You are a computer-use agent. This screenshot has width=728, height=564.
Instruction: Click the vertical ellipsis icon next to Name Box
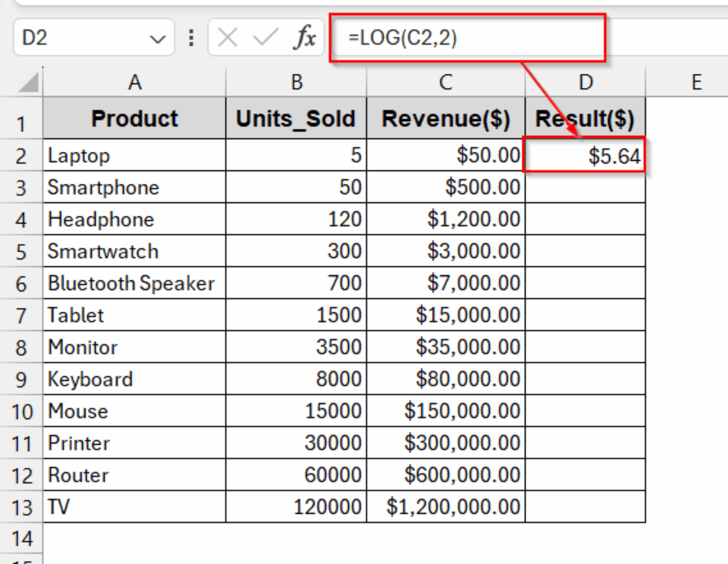point(191,38)
